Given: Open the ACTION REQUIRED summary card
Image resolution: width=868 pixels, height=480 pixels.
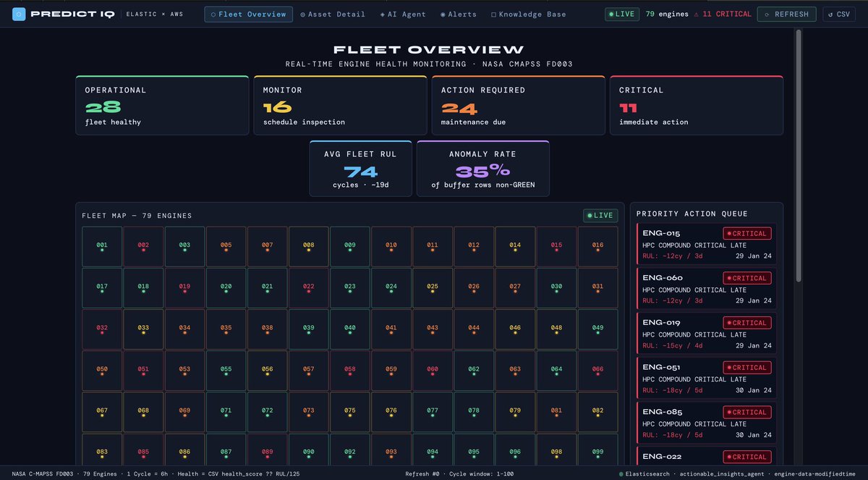Looking at the screenshot, I should (519, 105).
